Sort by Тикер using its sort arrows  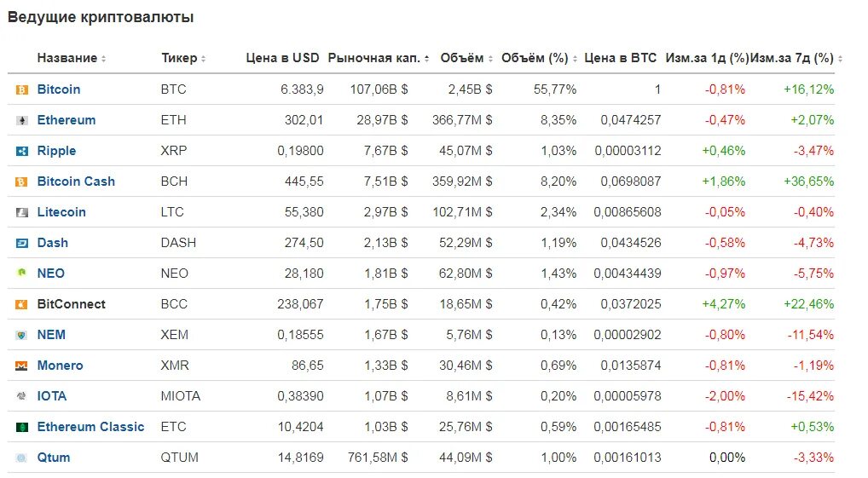pos(204,59)
